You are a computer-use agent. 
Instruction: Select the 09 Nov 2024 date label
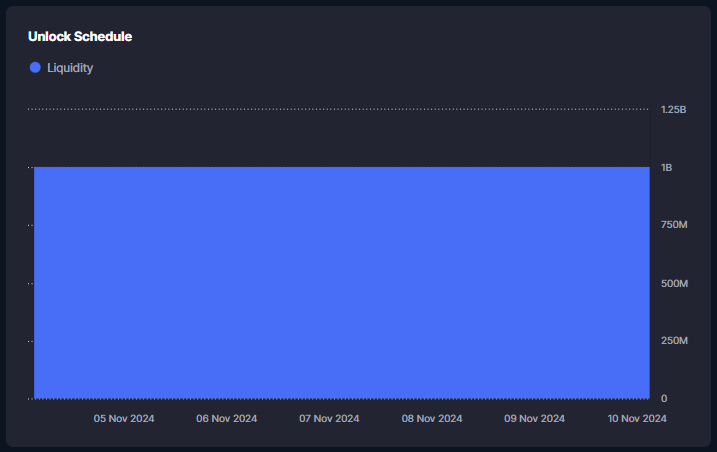tap(534, 419)
